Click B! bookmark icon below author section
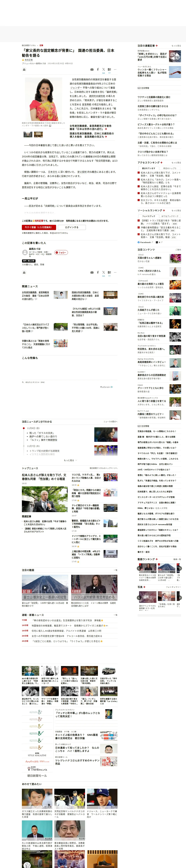186x868 pixels. (x=109, y=272)
